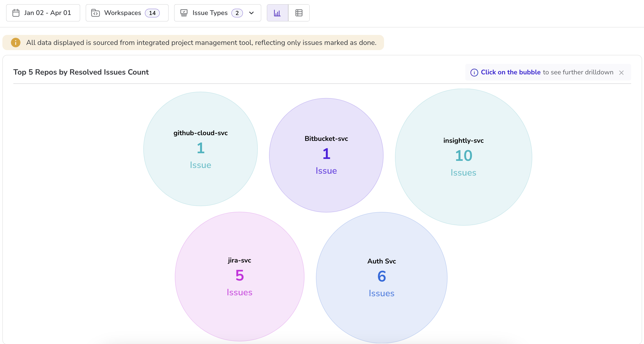
Task: Click the blue info icon near drilldown hint
Action: coord(474,72)
